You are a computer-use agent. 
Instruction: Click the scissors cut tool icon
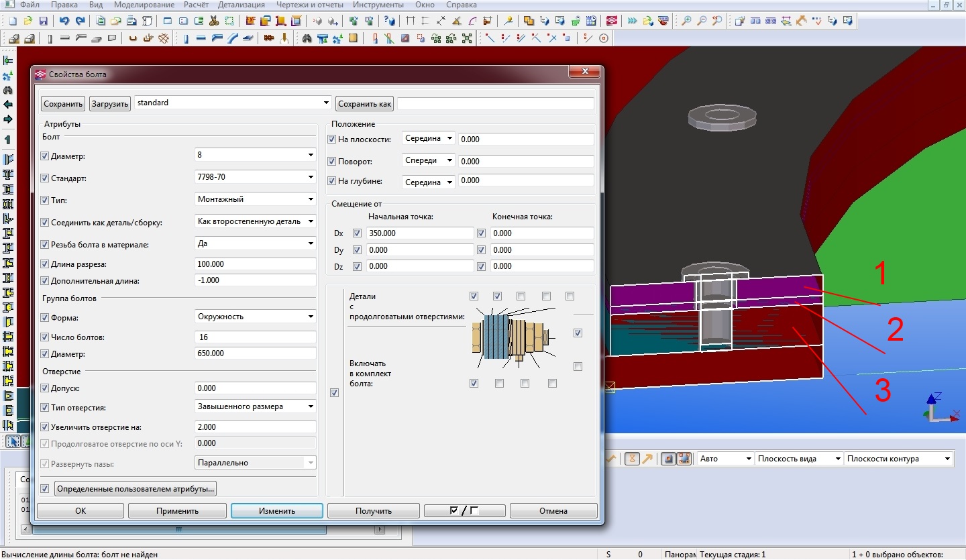coord(213,21)
